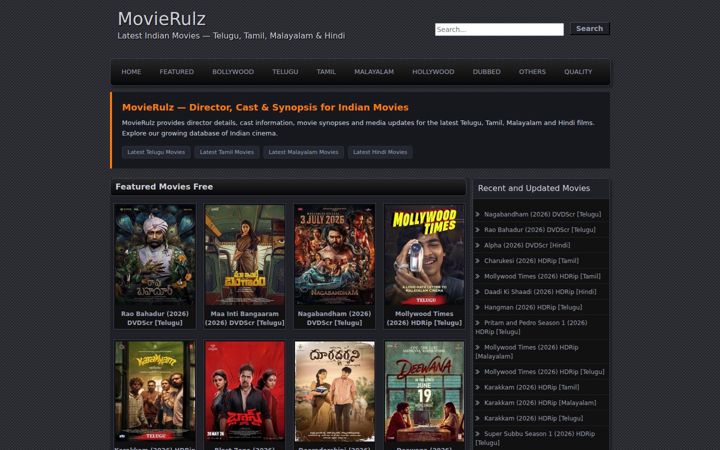Open the DUBBED menu item
This screenshot has height=450, width=720.
(487, 72)
